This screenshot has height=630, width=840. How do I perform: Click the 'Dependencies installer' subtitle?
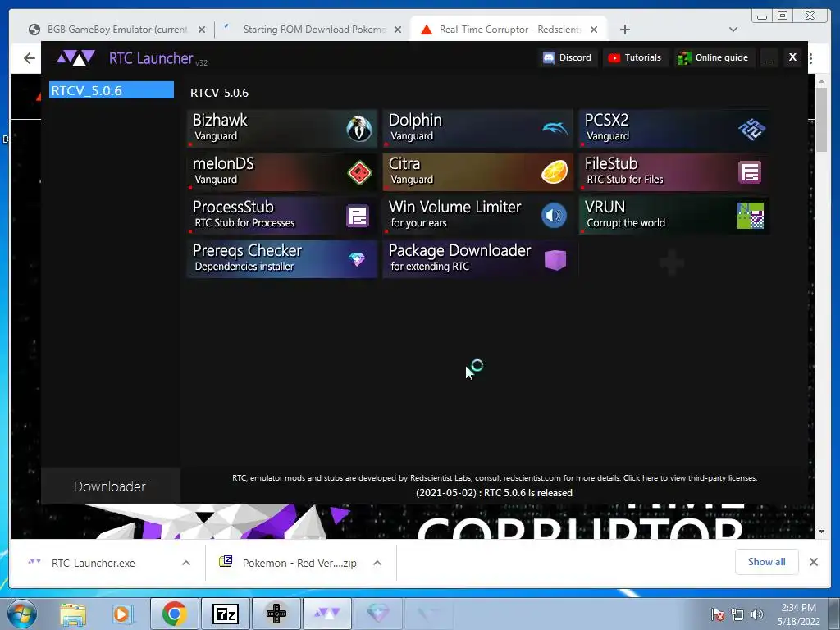coord(244,267)
